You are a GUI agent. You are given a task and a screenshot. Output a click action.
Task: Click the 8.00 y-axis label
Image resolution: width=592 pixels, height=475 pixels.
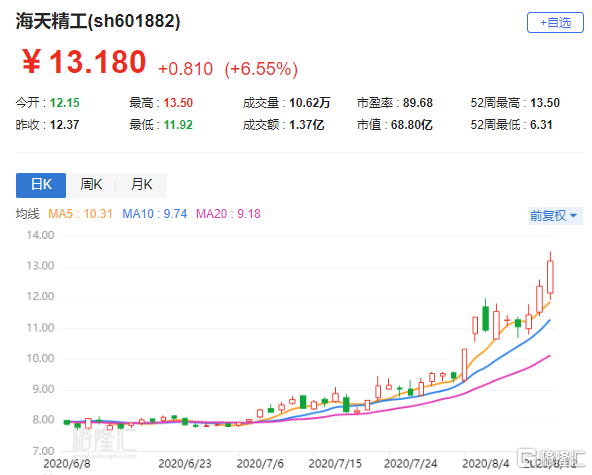[x=43, y=420]
